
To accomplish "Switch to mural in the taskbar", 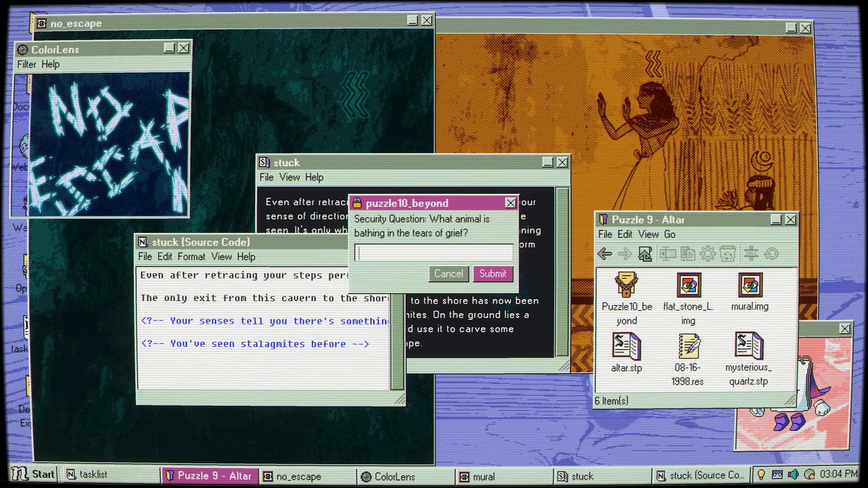I will click(505, 477).
